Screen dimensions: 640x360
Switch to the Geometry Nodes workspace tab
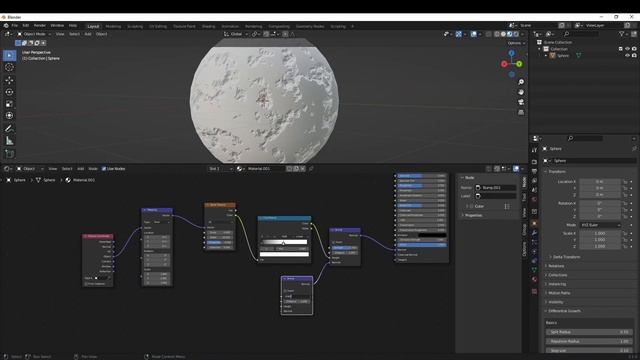tap(310, 26)
